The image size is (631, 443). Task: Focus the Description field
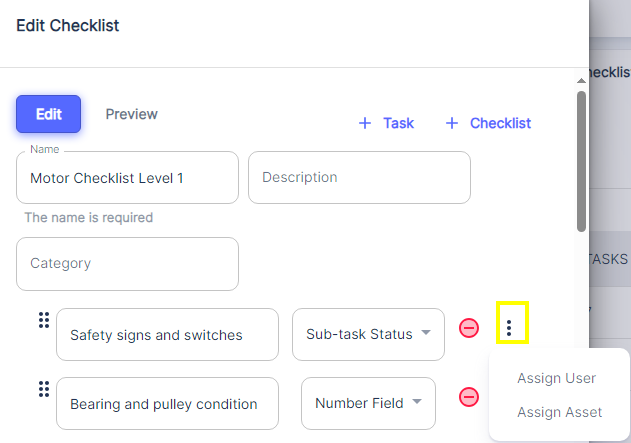359,178
